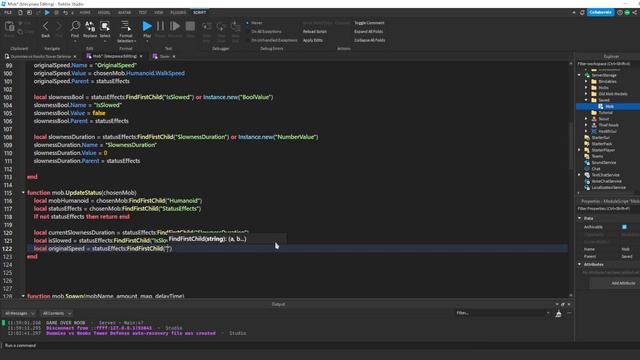The width and height of the screenshot is (640, 360).
Task: Expand the Mobs folder arrow
Action: tap(587, 87)
